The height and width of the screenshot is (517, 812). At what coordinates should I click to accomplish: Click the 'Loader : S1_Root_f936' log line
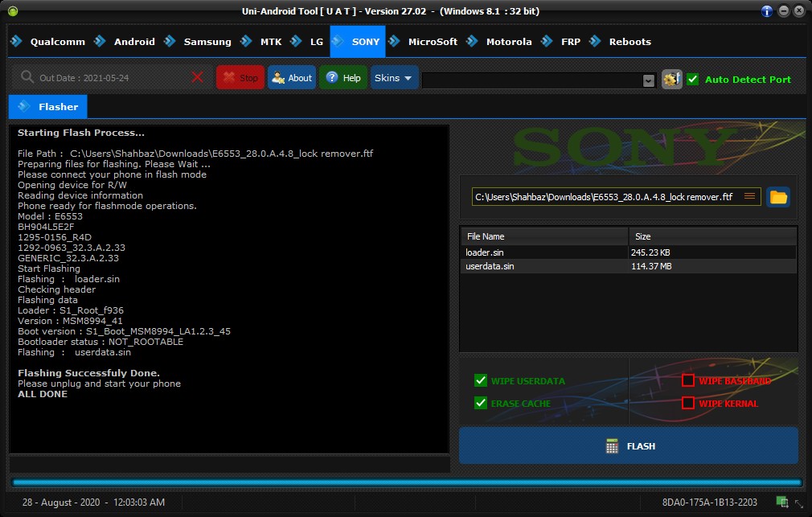[x=71, y=310]
